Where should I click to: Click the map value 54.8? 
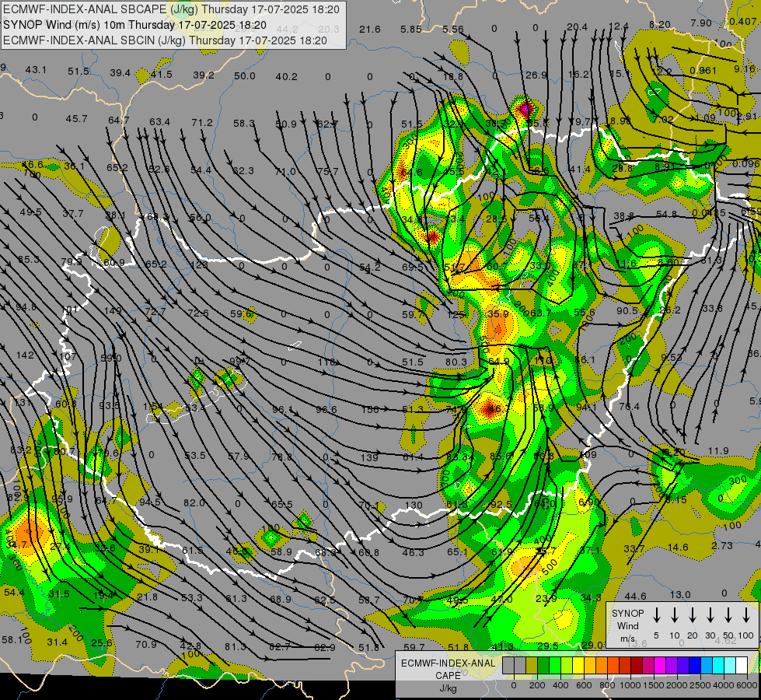666,214
